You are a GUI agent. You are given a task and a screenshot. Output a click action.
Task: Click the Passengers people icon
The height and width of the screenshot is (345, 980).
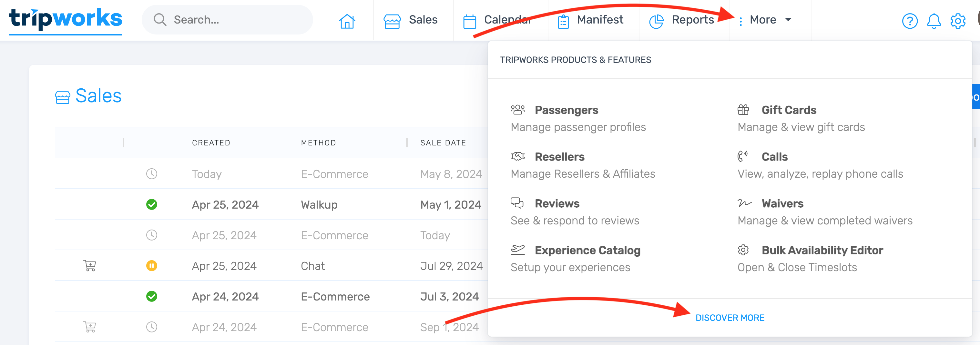pos(517,110)
